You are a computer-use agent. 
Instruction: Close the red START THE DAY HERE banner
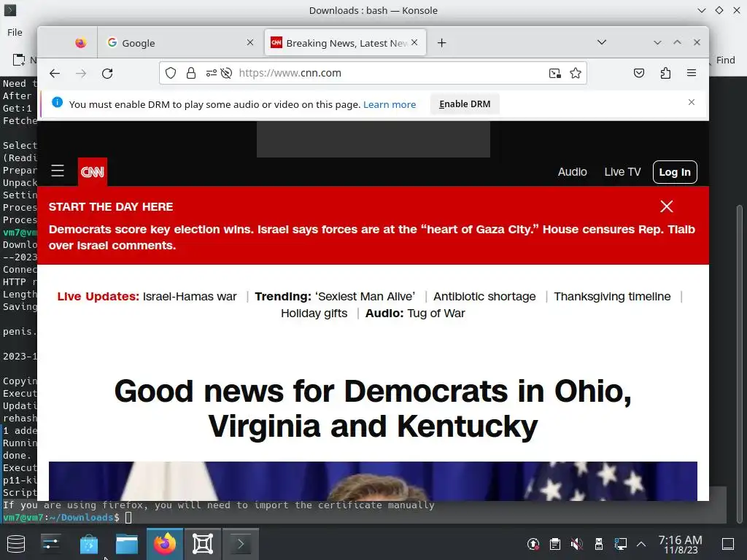pyautogui.click(x=667, y=206)
